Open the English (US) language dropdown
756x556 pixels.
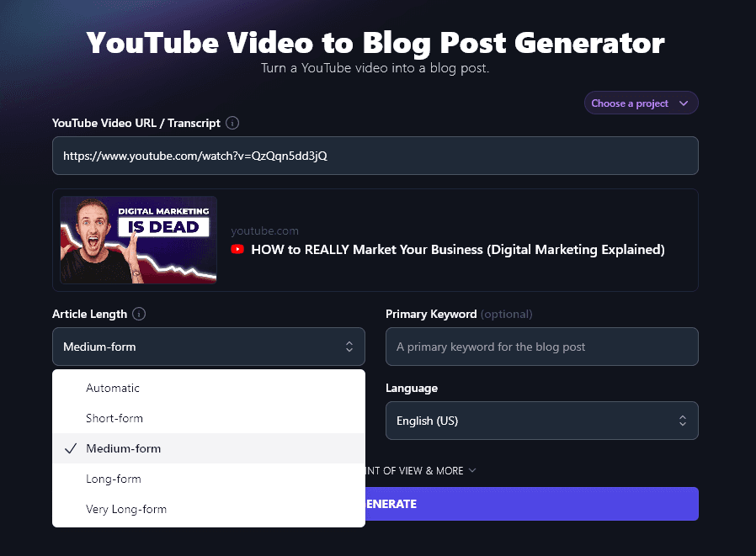click(x=541, y=421)
